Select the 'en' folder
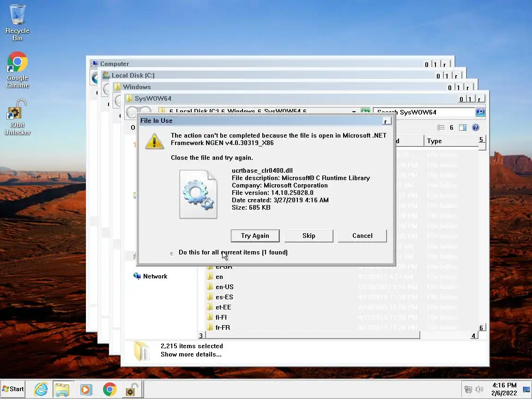 click(x=219, y=277)
